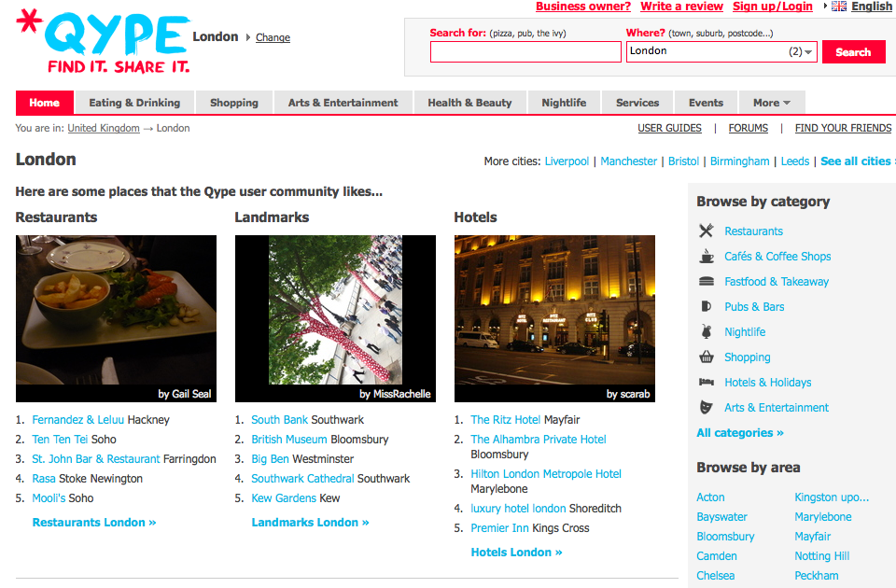Open the Where location dropdown arrow
Image resolution: width=896 pixels, height=588 pixels.
[x=808, y=52]
